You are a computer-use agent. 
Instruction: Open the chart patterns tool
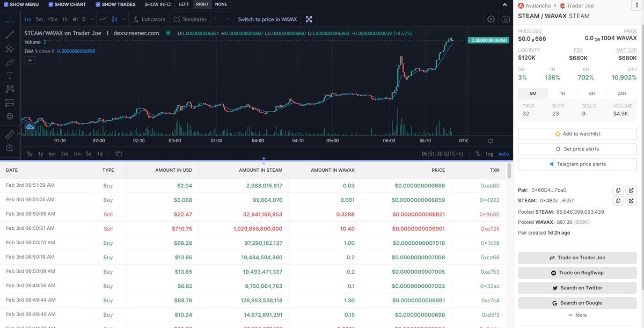tap(10, 89)
